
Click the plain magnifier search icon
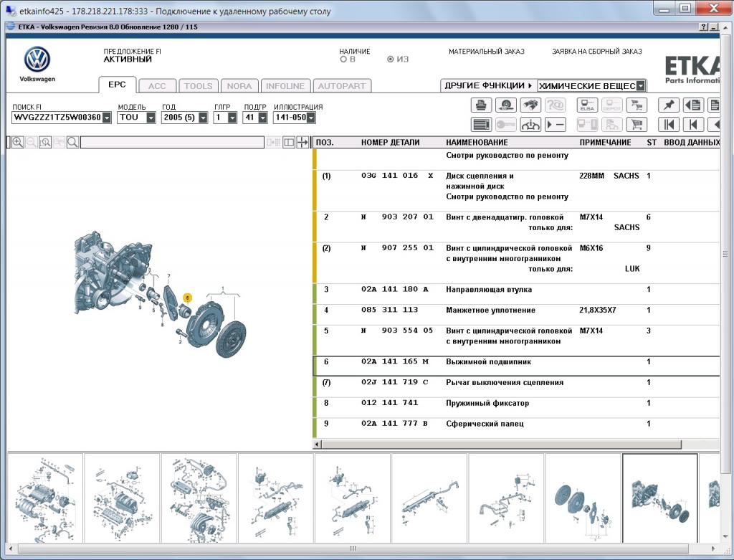click(x=72, y=143)
